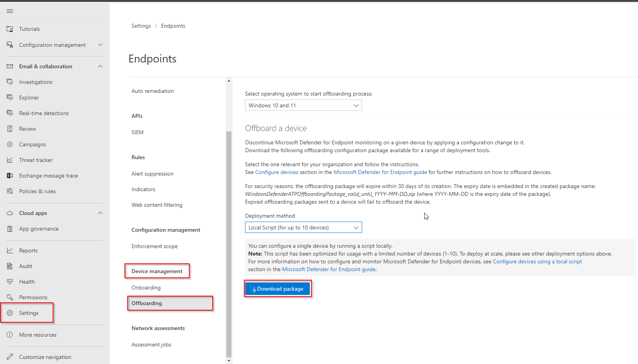Select Enforcement scope setting

[155, 246]
